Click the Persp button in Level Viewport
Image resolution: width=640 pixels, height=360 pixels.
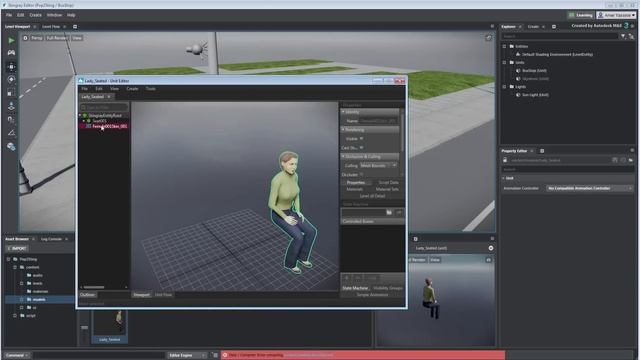[37, 38]
